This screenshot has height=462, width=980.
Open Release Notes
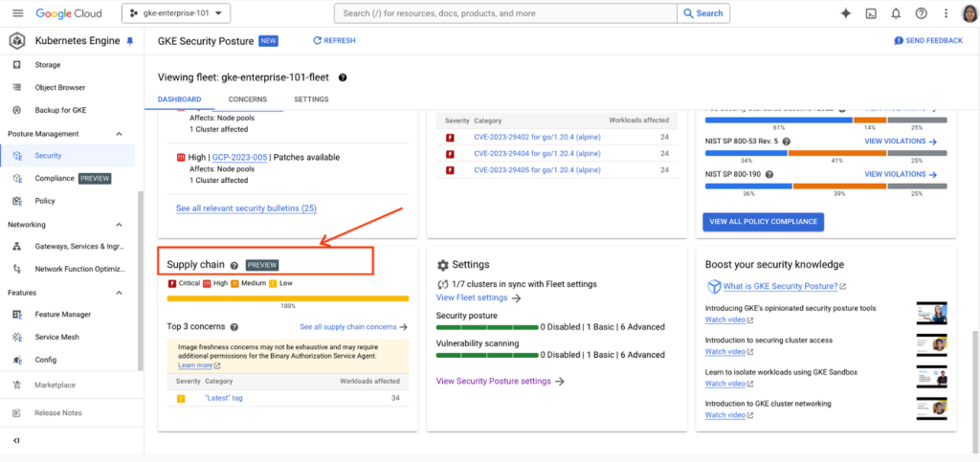[58, 412]
